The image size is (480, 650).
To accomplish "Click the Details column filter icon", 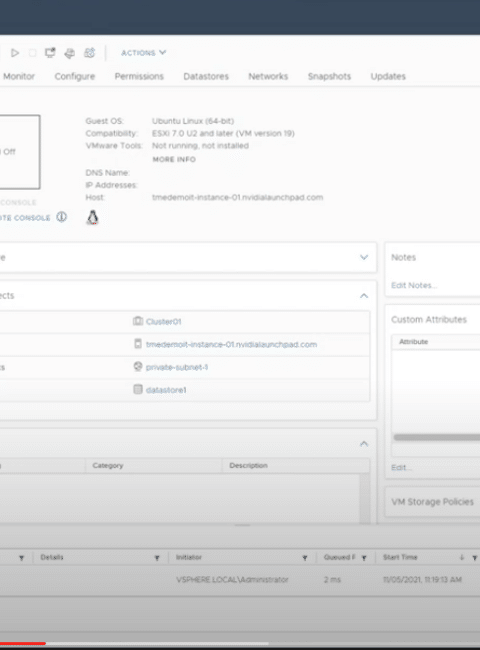I will (x=157, y=558).
